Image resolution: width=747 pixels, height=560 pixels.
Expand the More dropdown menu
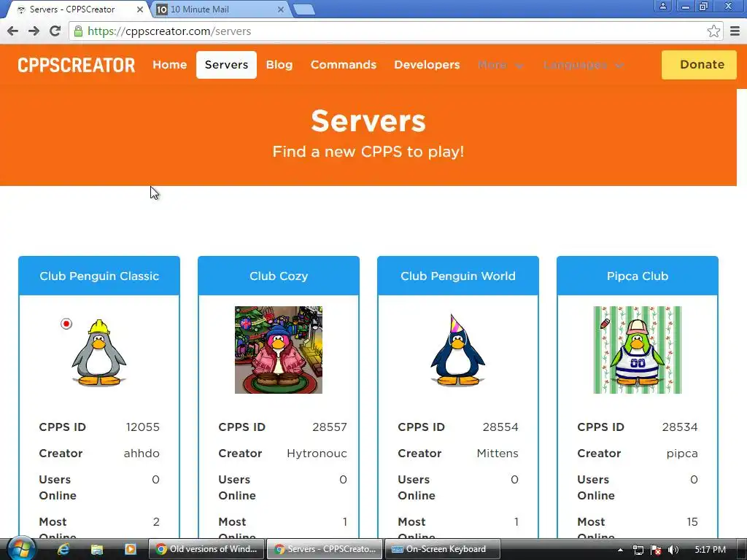(x=500, y=65)
